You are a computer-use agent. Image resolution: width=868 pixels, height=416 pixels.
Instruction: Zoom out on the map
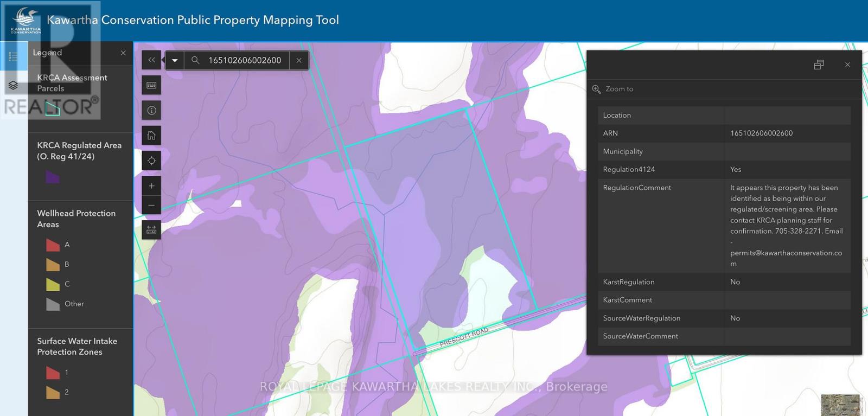tap(151, 206)
